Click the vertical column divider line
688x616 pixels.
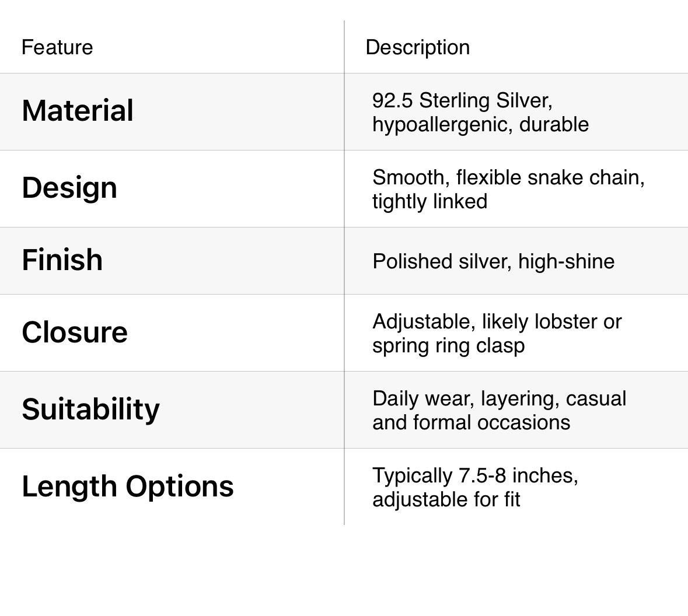[x=344, y=273]
